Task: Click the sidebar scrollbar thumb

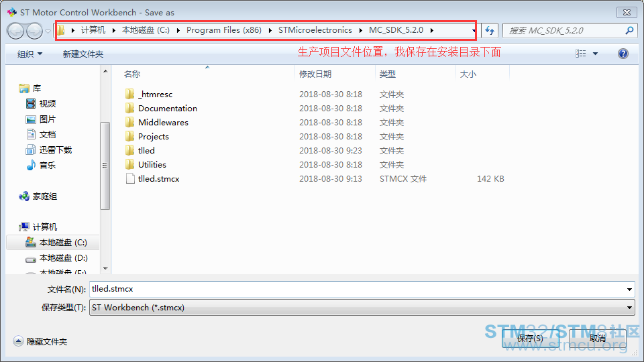Action: tap(105, 166)
